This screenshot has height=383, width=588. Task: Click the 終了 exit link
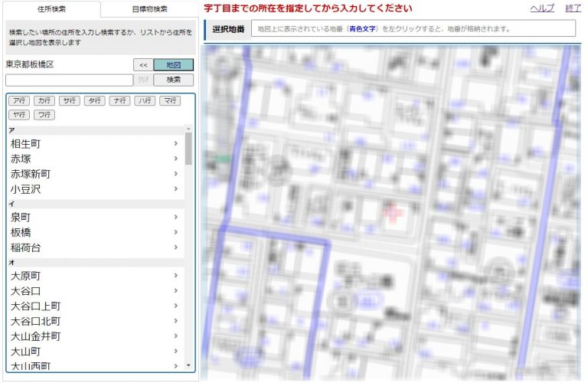(x=573, y=8)
